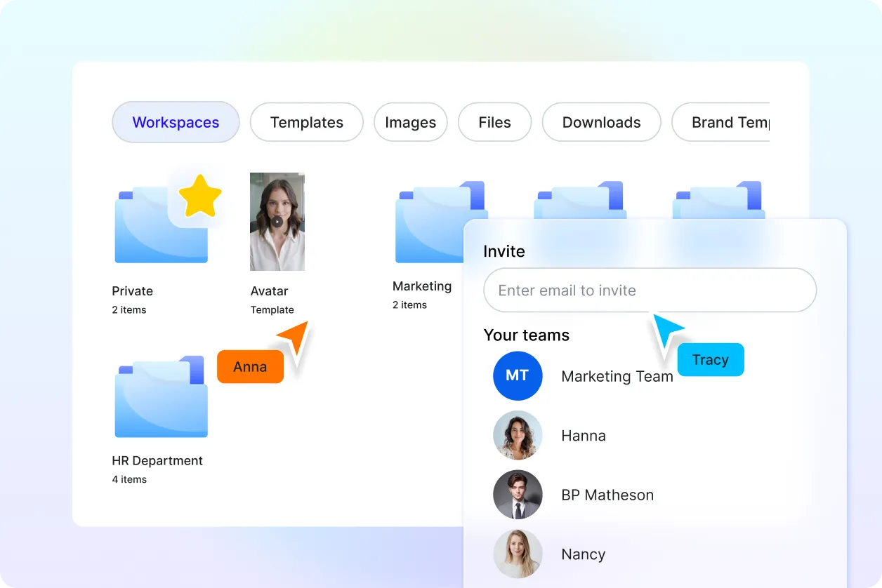
Task: Click the Private folder label
Action: pos(132,291)
